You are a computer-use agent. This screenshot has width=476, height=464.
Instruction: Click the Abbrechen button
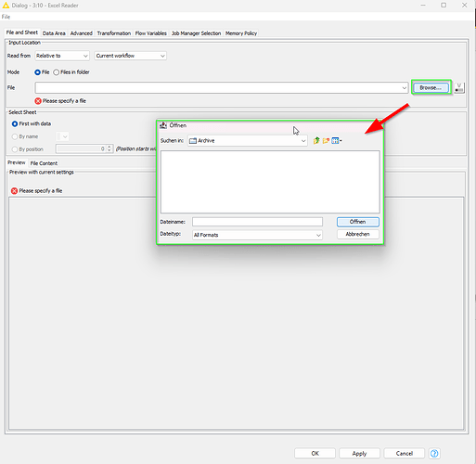(x=358, y=234)
